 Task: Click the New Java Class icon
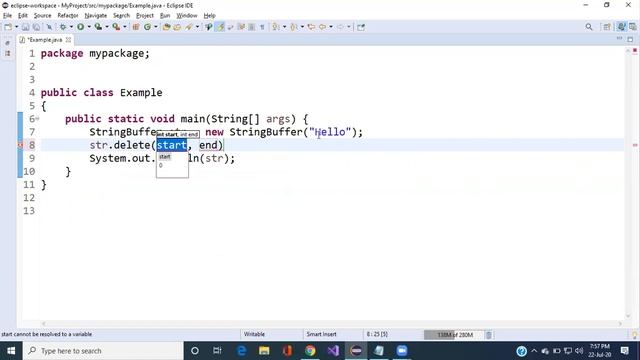click(147, 27)
